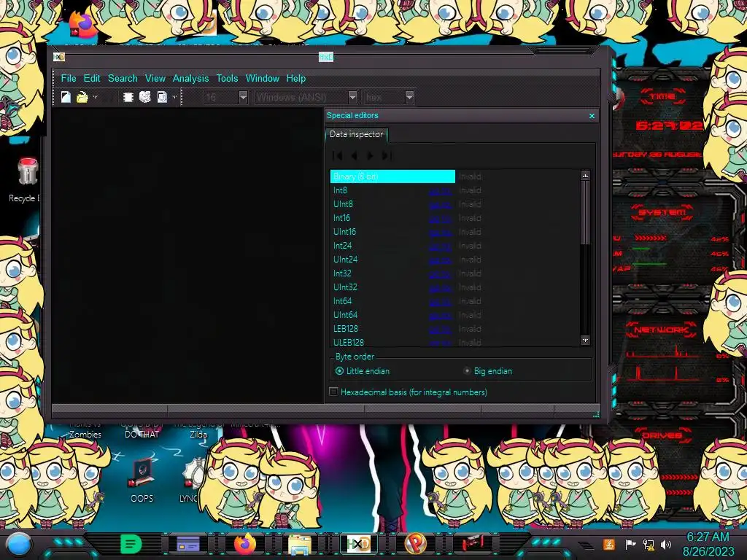Screen dimensions: 747x560
Task: Select Big endian byte order
Action: pyautogui.click(x=488, y=371)
